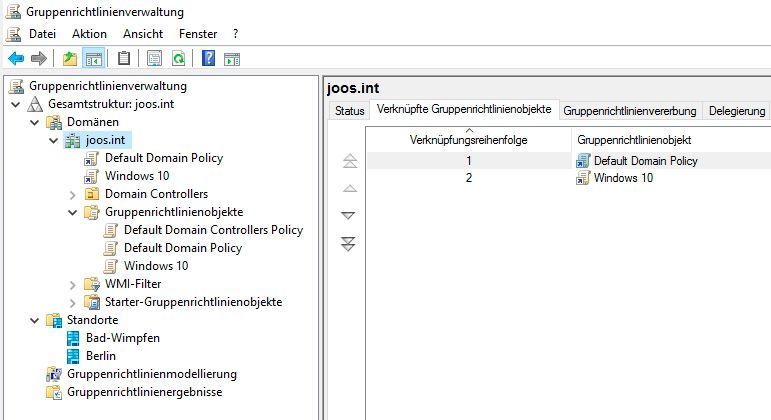The width and height of the screenshot is (771, 420).
Task: Sort by Verknüpfungsreihenfolge column header
Action: point(469,140)
